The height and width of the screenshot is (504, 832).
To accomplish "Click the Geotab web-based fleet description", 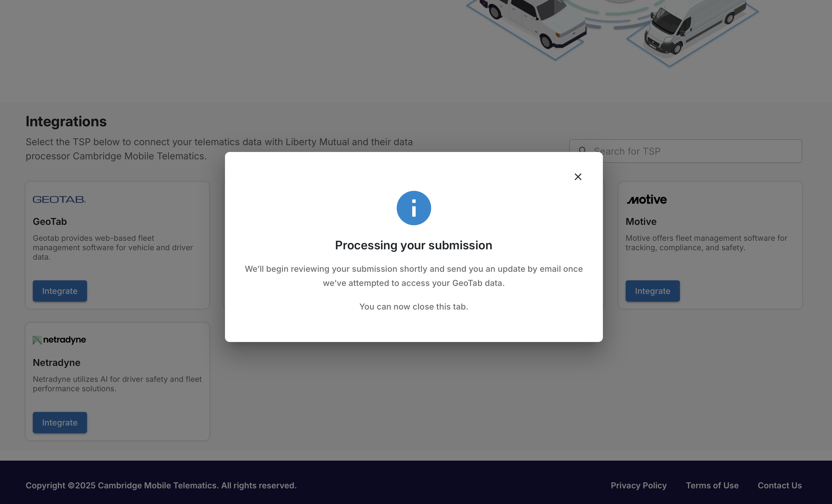I will (113, 248).
